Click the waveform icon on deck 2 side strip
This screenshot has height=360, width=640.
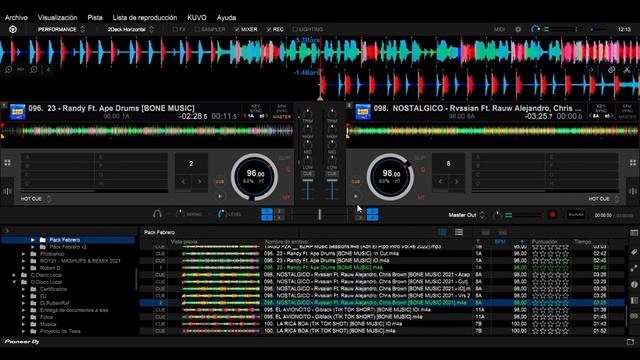(633, 191)
